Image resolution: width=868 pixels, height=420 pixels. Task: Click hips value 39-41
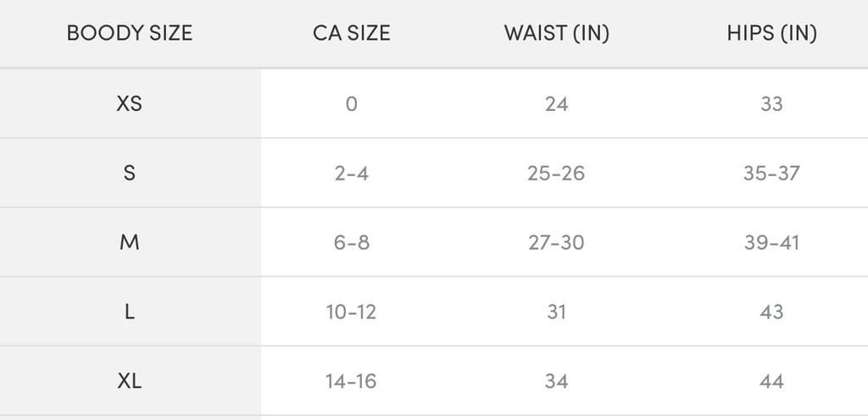771,243
